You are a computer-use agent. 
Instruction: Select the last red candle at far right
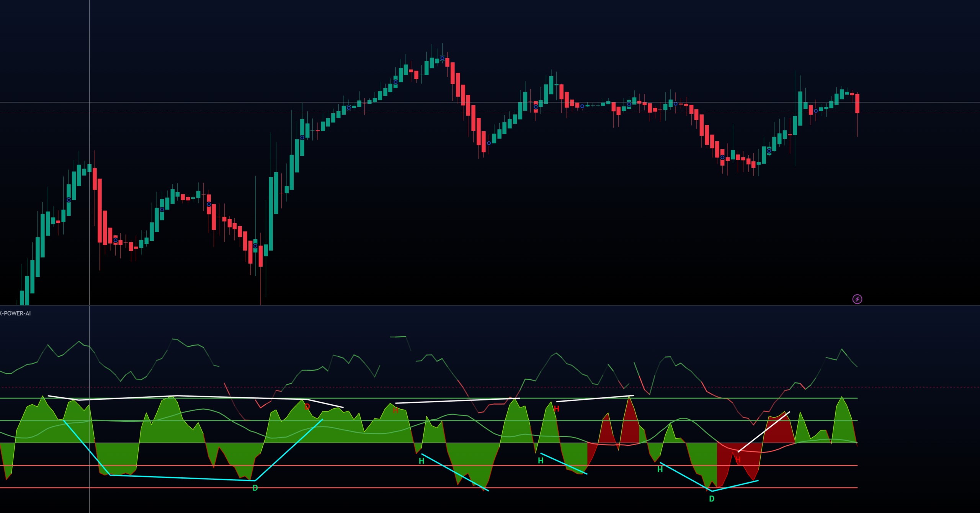pos(857,103)
